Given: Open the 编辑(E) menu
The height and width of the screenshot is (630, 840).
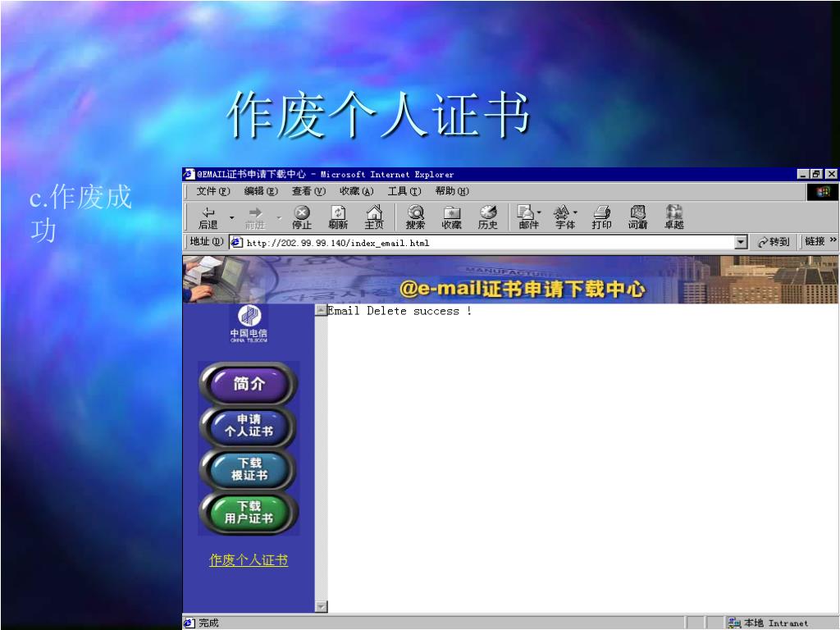Looking at the screenshot, I should 261,191.
